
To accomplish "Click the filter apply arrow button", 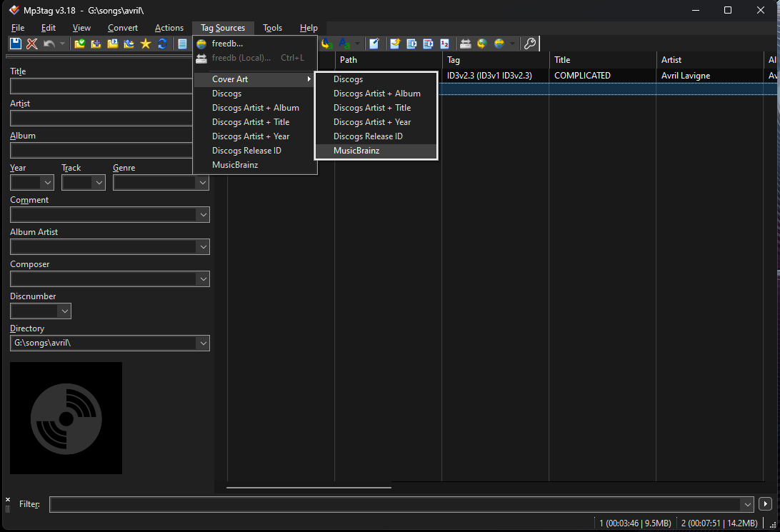I will click(766, 504).
